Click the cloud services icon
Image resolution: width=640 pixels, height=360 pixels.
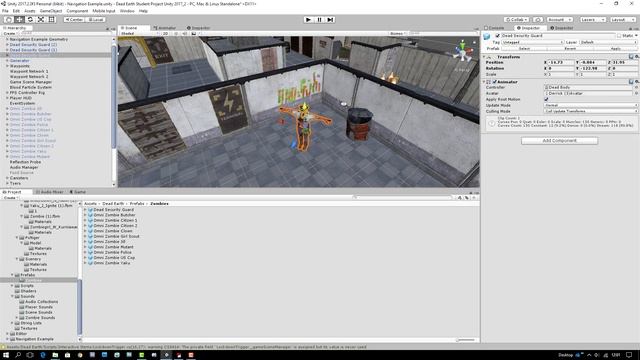pyautogui.click(x=538, y=20)
